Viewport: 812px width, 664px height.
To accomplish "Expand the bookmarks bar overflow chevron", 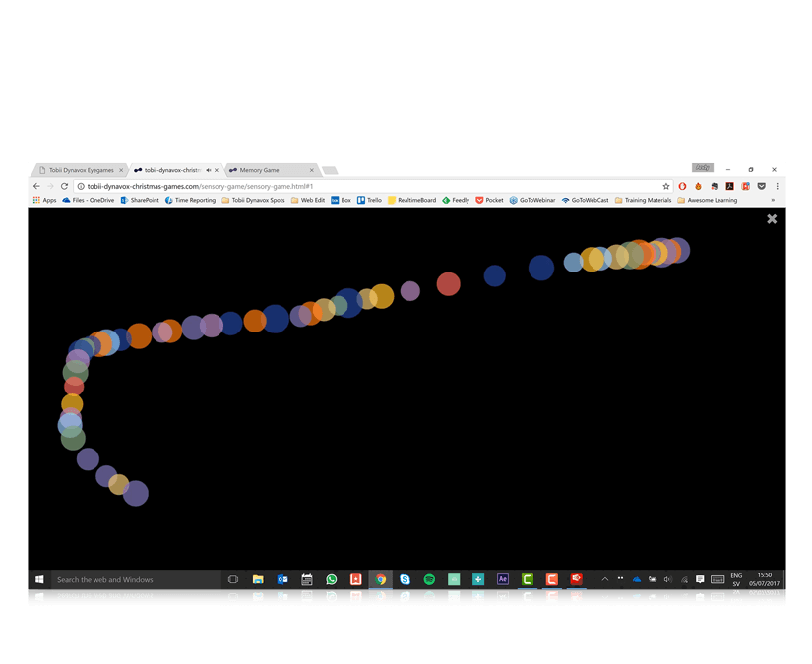I will [773, 200].
